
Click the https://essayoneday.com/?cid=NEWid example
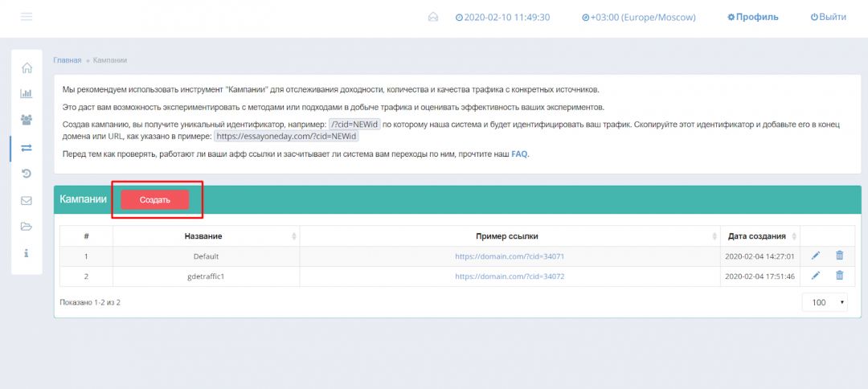[x=286, y=136]
